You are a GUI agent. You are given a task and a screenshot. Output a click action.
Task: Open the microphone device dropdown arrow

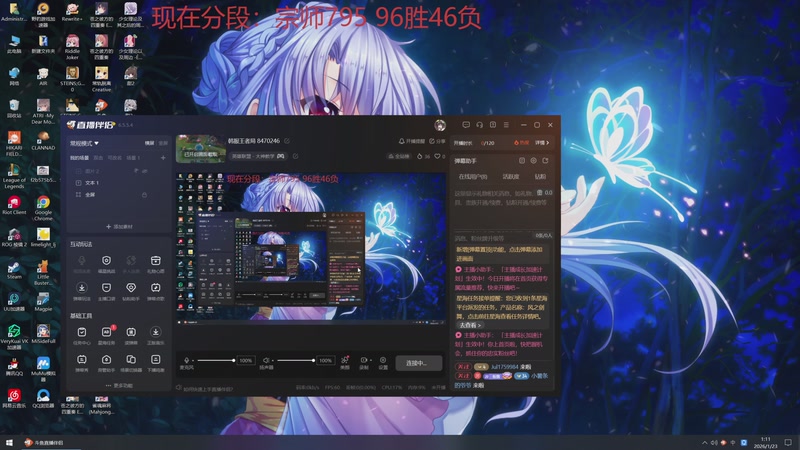193,360
